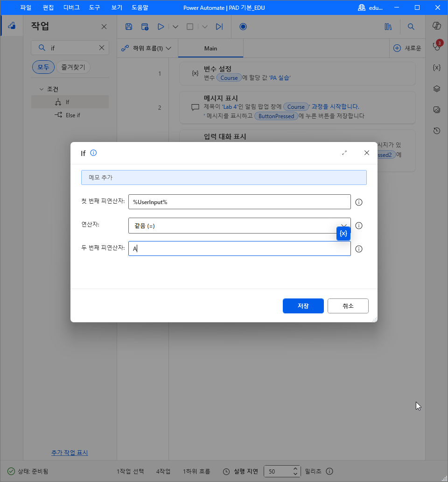The height and width of the screenshot is (482, 448).
Task: Expand the If dialog with arrows icon
Action: (x=344, y=153)
